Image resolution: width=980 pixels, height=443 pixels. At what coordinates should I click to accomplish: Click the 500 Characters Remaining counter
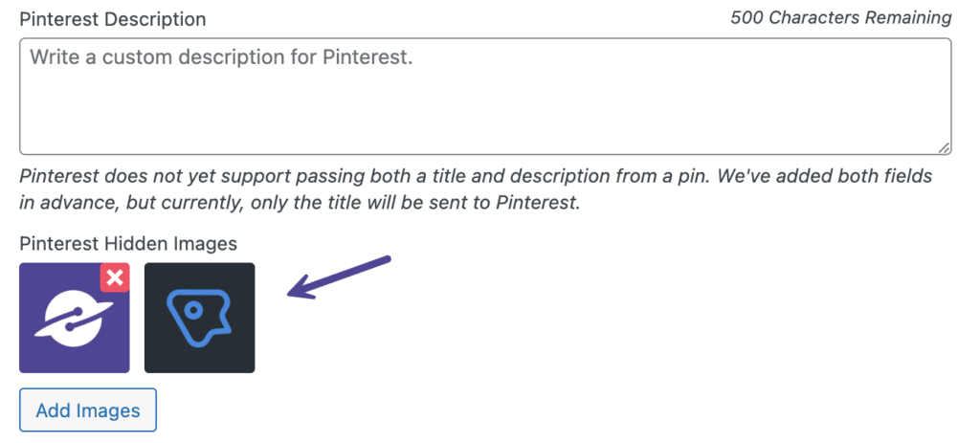841,18
